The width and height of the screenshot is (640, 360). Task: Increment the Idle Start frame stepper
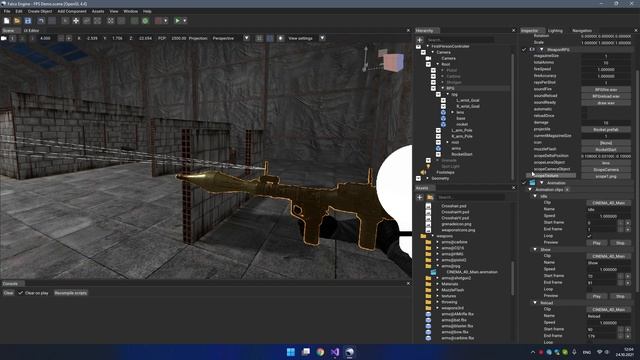[628, 223]
